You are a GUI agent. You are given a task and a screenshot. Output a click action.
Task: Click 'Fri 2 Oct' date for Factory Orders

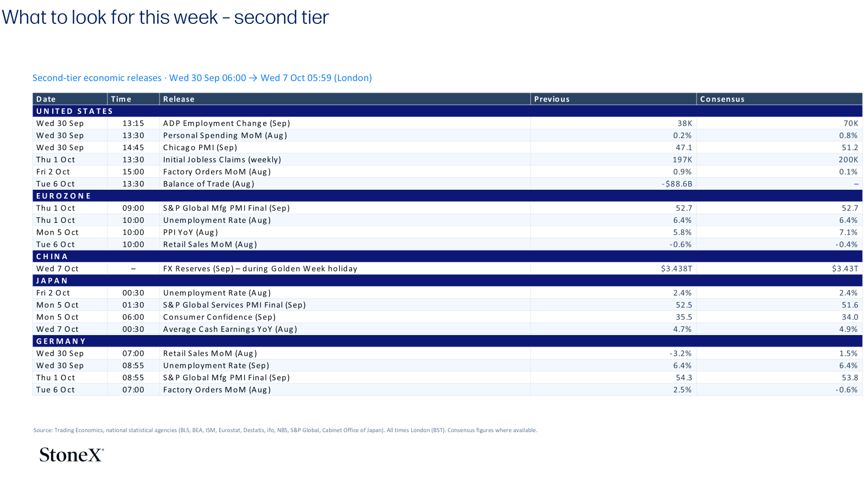[x=70, y=172]
